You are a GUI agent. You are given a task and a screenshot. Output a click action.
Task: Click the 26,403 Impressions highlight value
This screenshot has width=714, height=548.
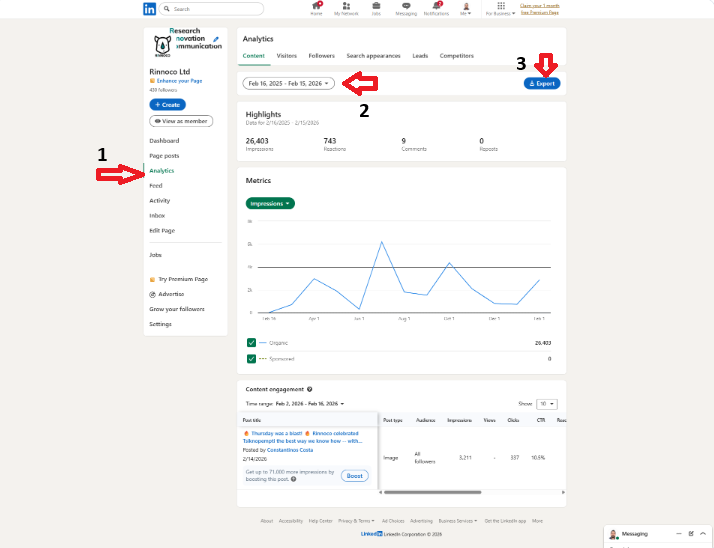pos(257,141)
